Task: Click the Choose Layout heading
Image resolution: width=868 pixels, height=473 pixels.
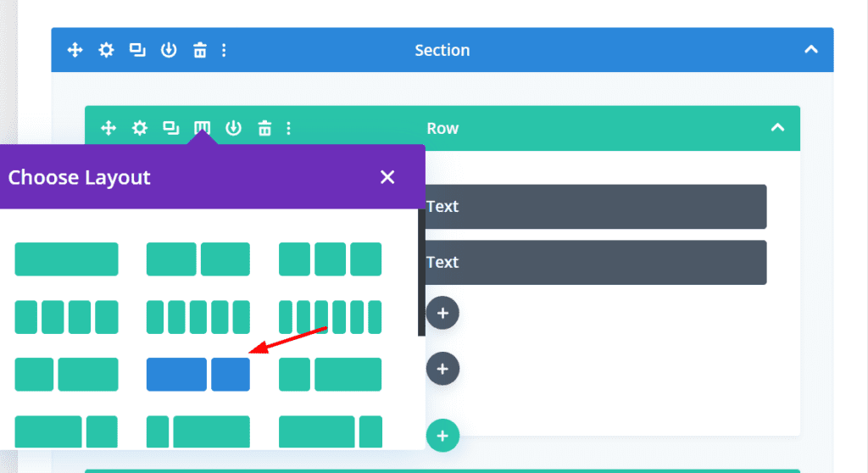Action: pyautogui.click(x=79, y=178)
